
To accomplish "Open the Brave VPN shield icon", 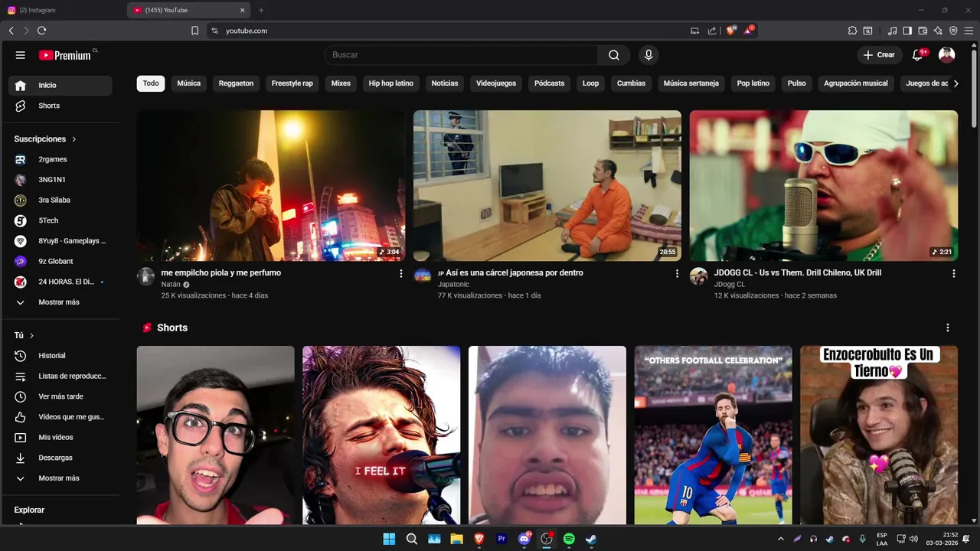I will (x=953, y=31).
